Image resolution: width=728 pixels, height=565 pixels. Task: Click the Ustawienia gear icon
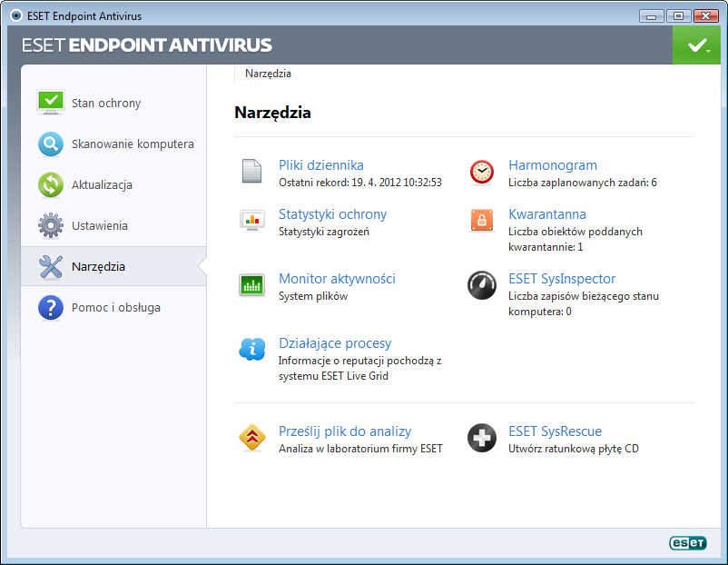click(51, 225)
